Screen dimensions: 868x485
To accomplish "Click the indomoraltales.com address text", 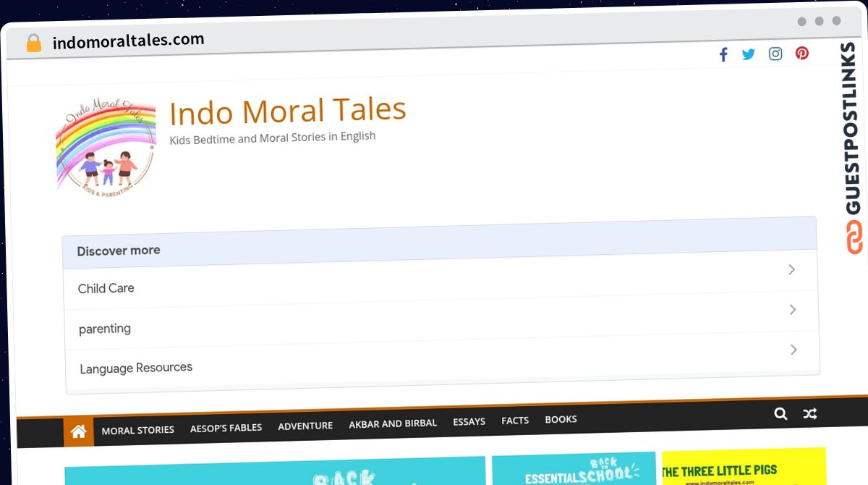I will point(129,41).
